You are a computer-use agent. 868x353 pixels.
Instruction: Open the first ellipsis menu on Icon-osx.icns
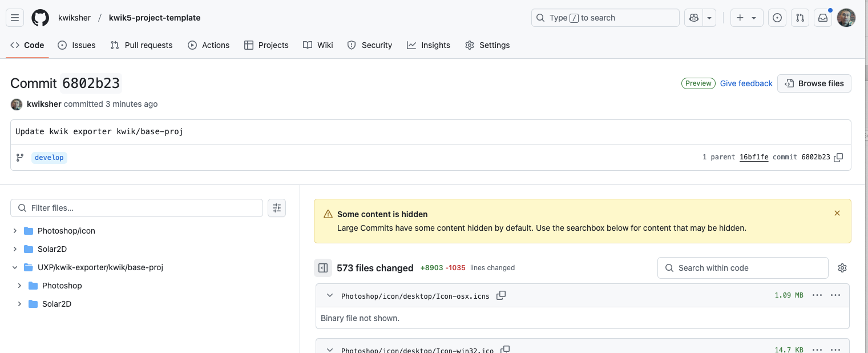tap(817, 295)
